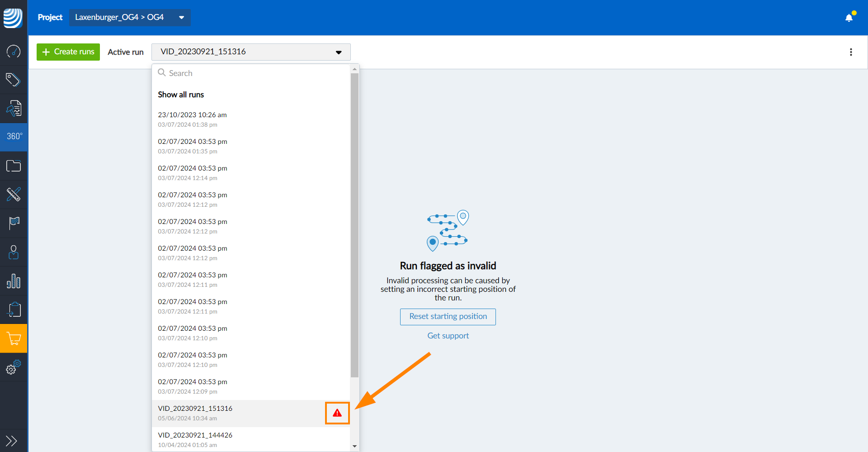The height and width of the screenshot is (452, 868).
Task: Click the Create runs button
Action: [68, 52]
